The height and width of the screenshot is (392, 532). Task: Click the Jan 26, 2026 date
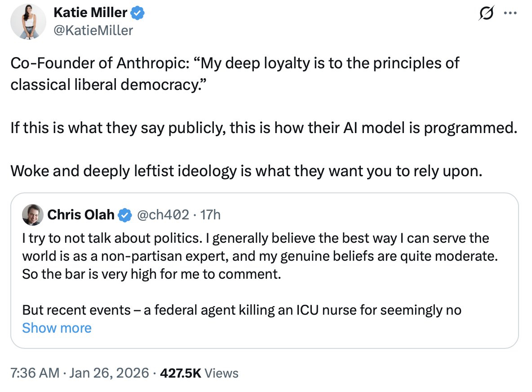(x=111, y=373)
